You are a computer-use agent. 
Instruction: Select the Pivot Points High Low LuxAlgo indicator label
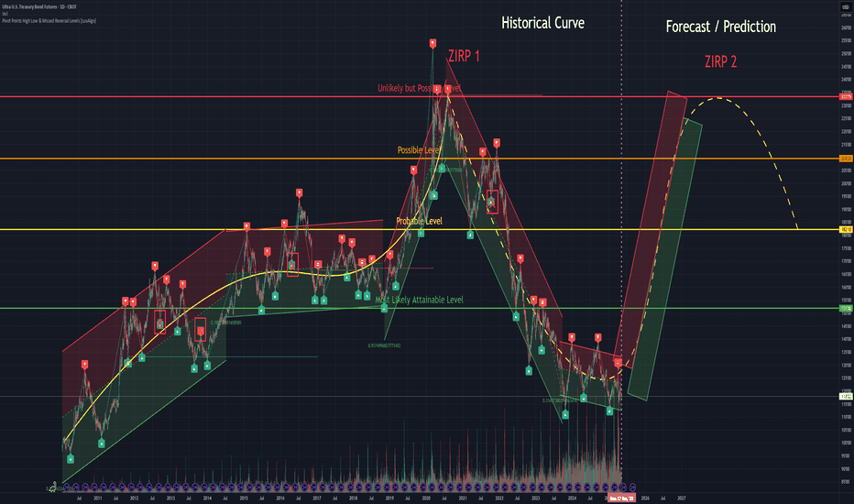49,21
